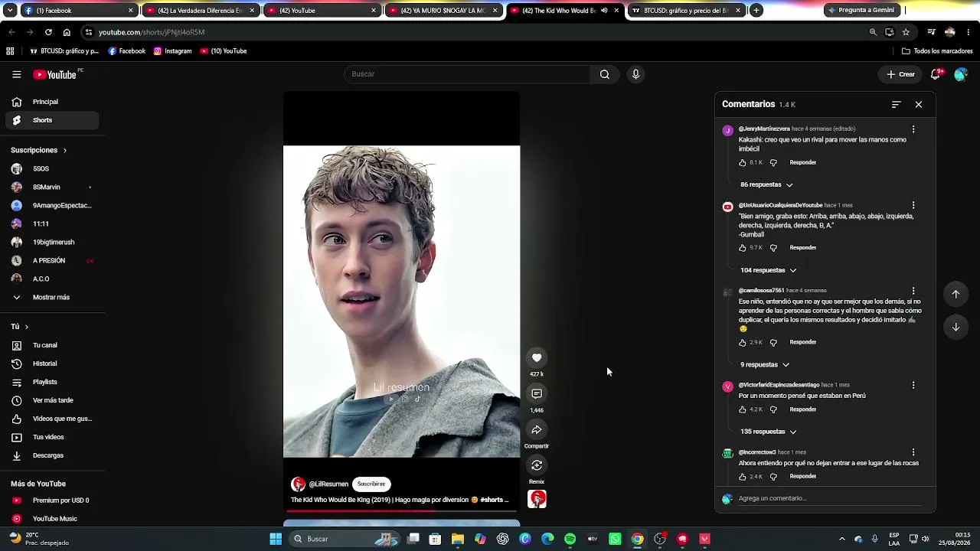Open the Suscripciones section chevron
Image resolution: width=980 pixels, height=551 pixels.
(65, 150)
